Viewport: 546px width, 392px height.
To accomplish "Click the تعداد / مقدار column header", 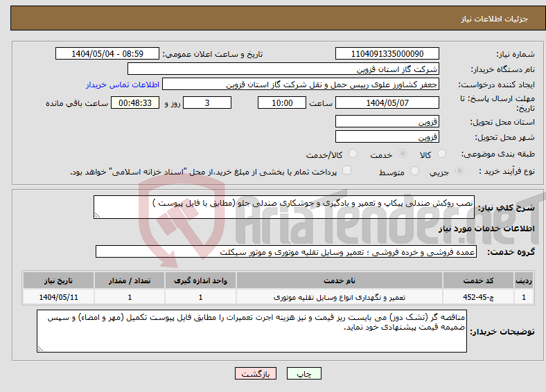I will [x=130, y=280].
